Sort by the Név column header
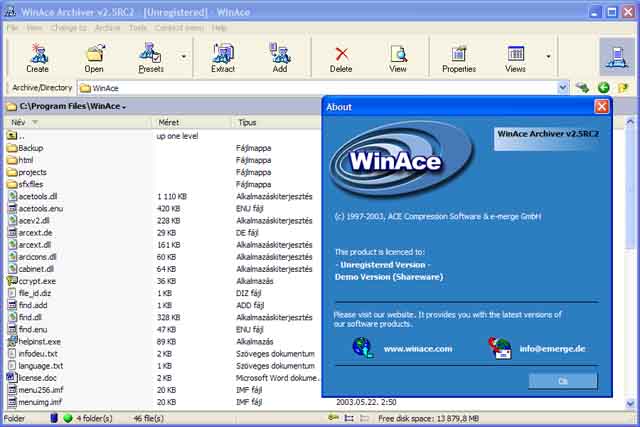Screen dimensions: 640x427 (18, 122)
